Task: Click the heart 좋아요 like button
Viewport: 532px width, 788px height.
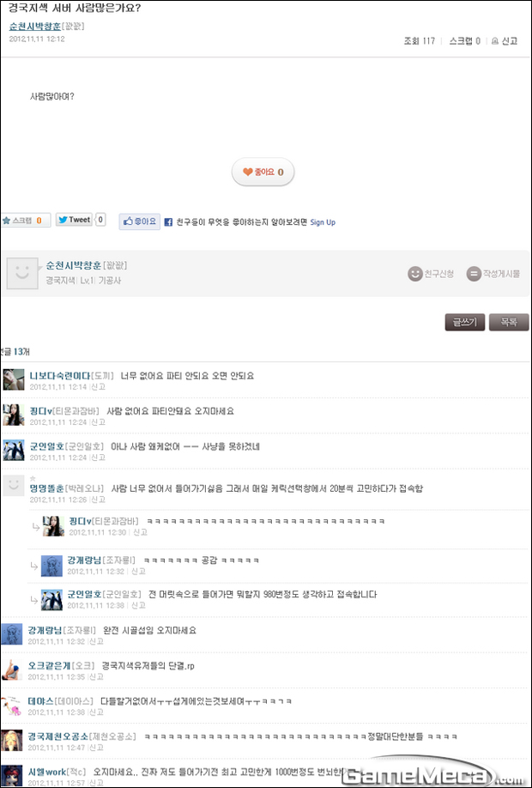Action: click(x=263, y=173)
